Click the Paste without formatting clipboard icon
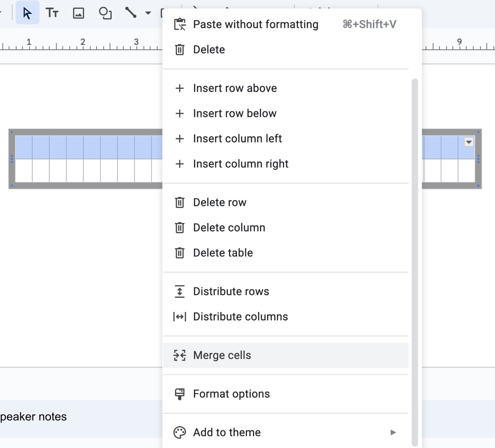The image size is (495, 448). click(180, 24)
